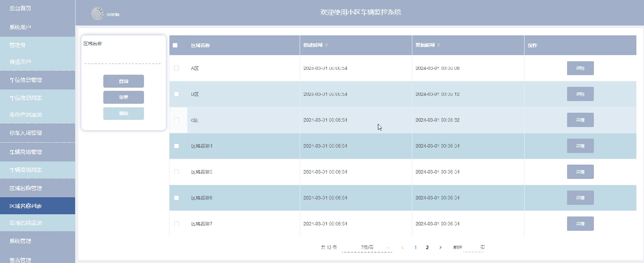This screenshot has height=263, width=644.
Task: Open 车辆离场列表 sidebar item
Action: tap(38, 170)
